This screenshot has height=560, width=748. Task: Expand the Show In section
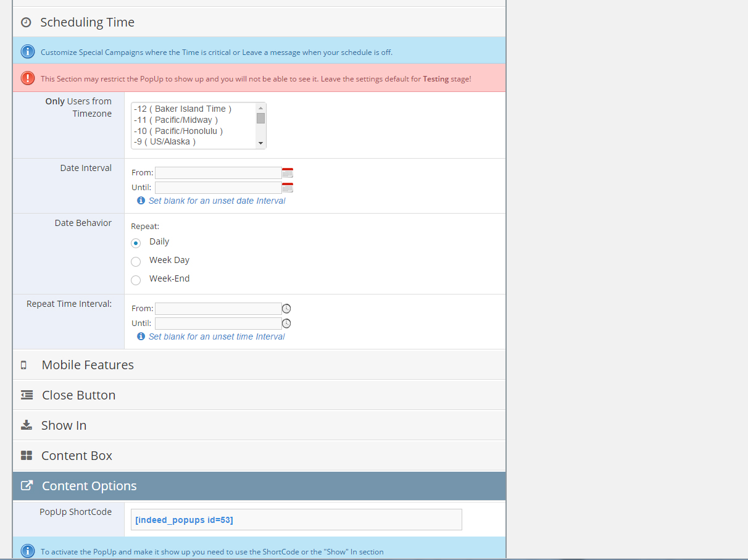point(64,425)
